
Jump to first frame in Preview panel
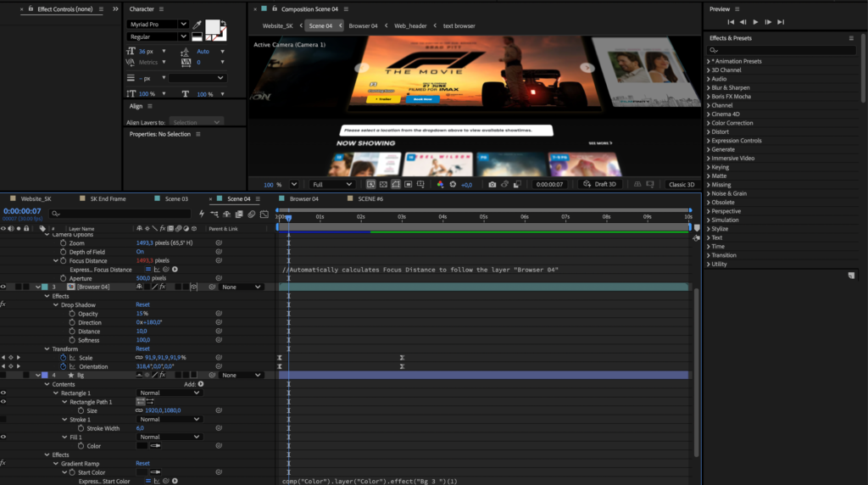click(731, 22)
